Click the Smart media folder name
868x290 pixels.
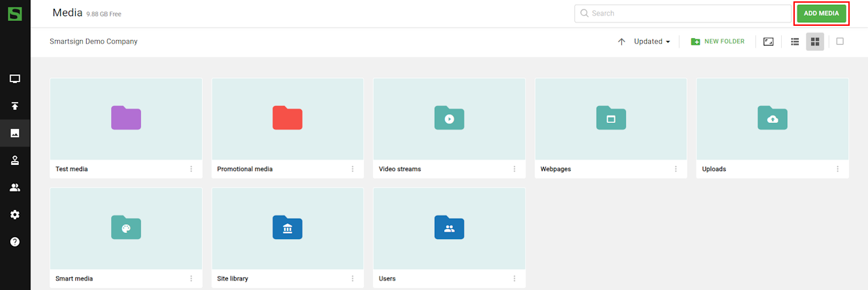point(75,278)
